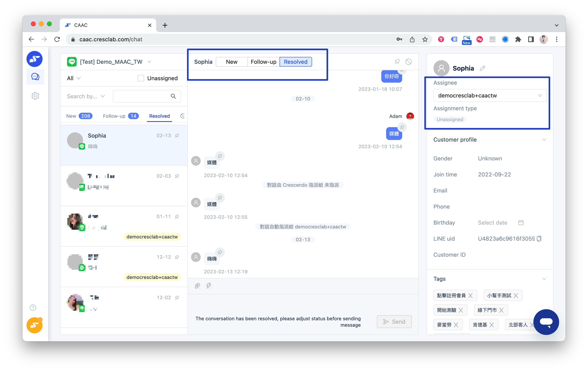This screenshot has width=588, height=371.
Task: Click the Send button
Action: [394, 321]
